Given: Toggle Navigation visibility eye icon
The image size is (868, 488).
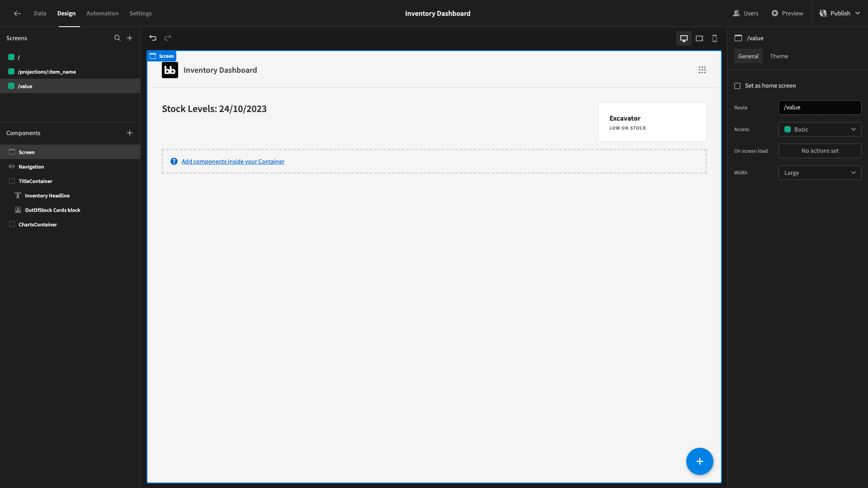Looking at the screenshot, I should (12, 167).
